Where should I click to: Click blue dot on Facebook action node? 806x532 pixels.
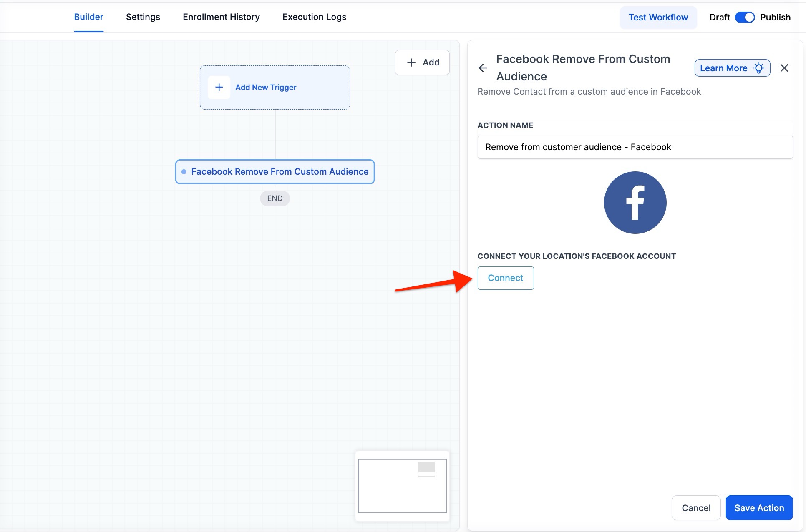tap(184, 172)
